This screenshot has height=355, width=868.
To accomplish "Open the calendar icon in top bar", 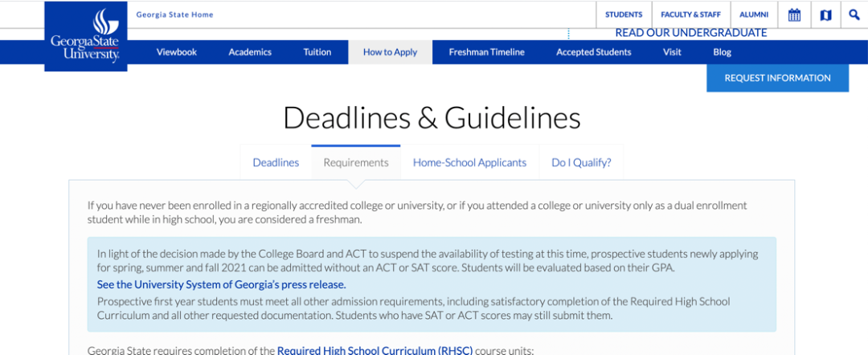I will 794,14.
